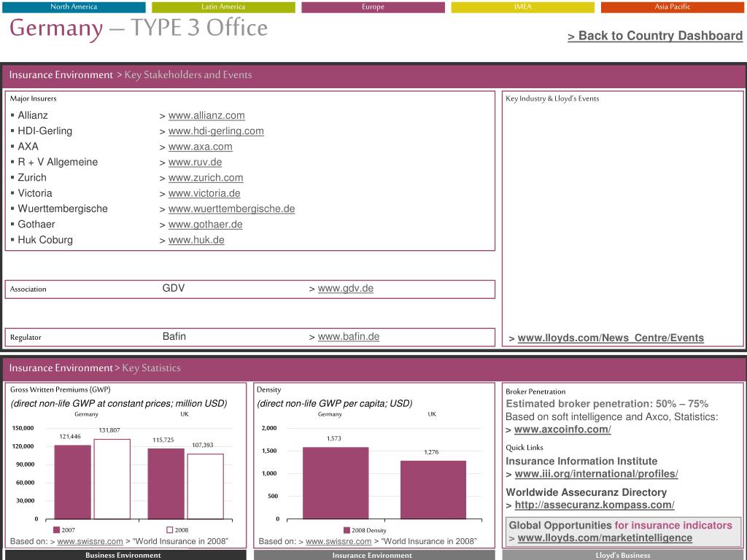Click the Zurich insurer name
747x560 pixels.
32,178
